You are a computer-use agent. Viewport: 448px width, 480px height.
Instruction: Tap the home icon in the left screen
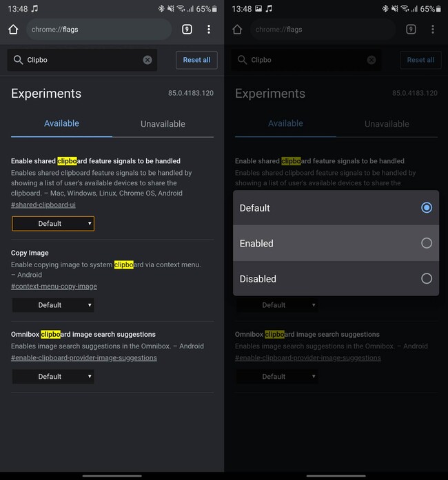13,30
